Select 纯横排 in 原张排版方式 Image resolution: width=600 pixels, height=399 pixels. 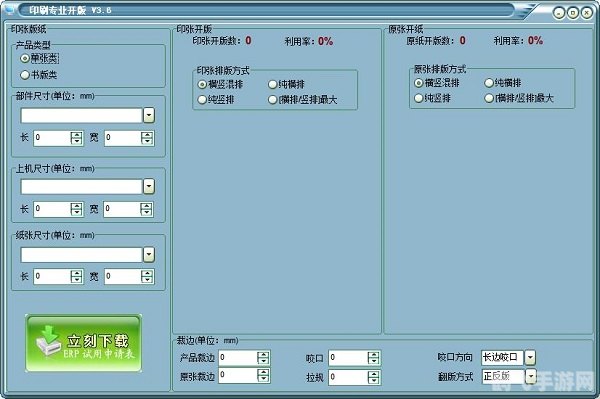(489, 83)
